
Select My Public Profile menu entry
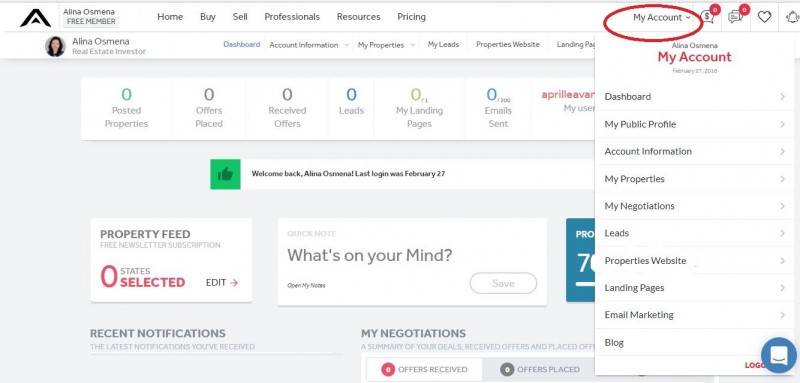(x=694, y=124)
